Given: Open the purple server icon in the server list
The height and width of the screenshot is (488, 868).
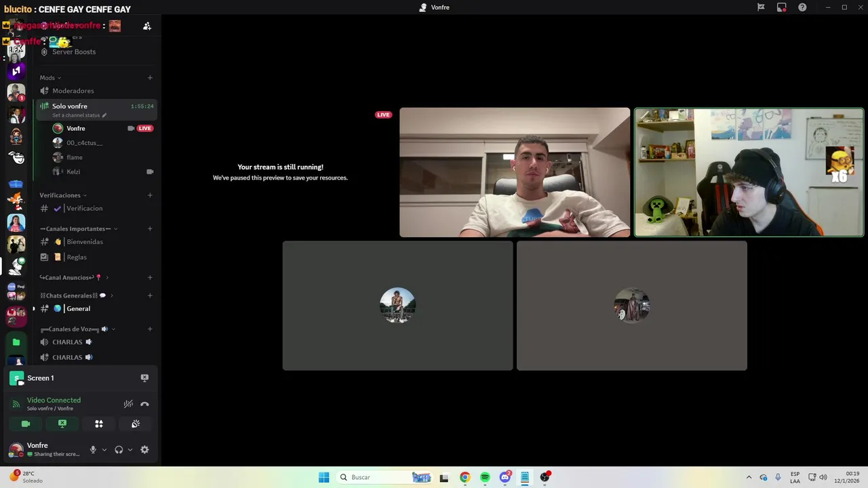Looking at the screenshot, I should point(16,70).
